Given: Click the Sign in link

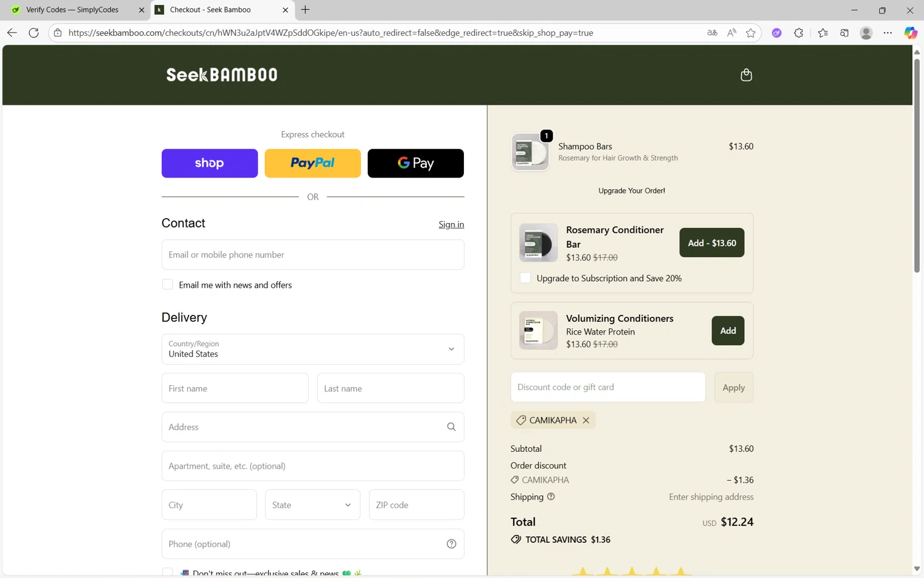Looking at the screenshot, I should 452,224.
